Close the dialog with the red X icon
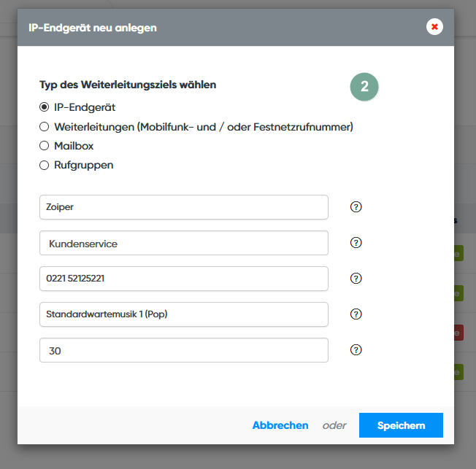The width and height of the screenshot is (476, 469). click(x=435, y=27)
